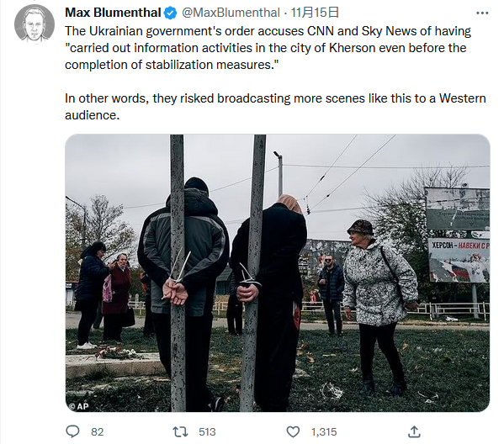This screenshot has width=504, height=444.
Task: Click the like count 1,315
Action: [x=324, y=431]
